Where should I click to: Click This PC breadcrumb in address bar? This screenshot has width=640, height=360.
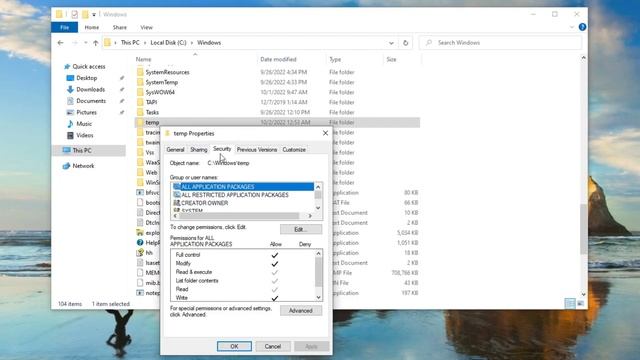130,42
